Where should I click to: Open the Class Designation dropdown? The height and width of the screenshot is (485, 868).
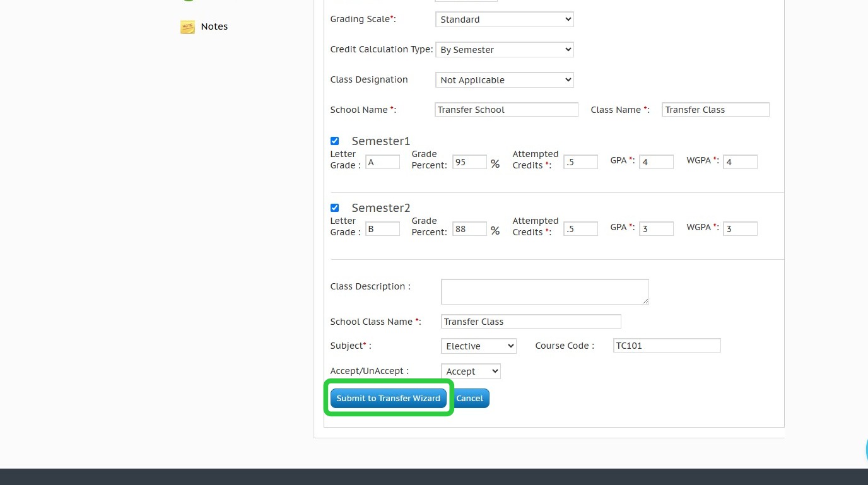[505, 80]
